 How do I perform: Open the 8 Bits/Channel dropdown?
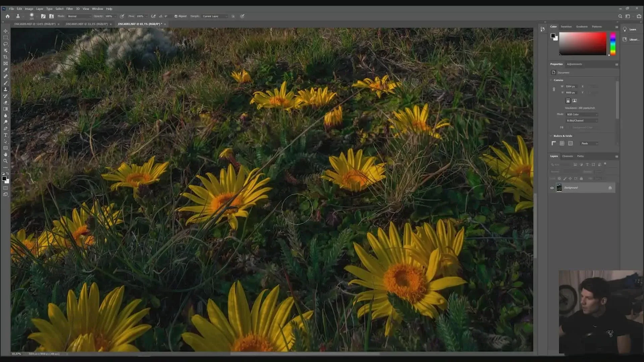tap(582, 121)
